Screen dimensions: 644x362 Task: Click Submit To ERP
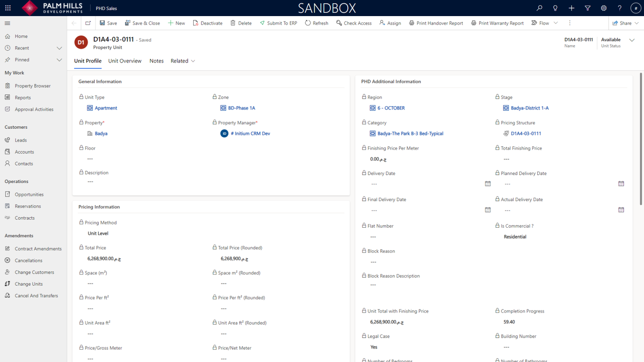[x=278, y=23]
